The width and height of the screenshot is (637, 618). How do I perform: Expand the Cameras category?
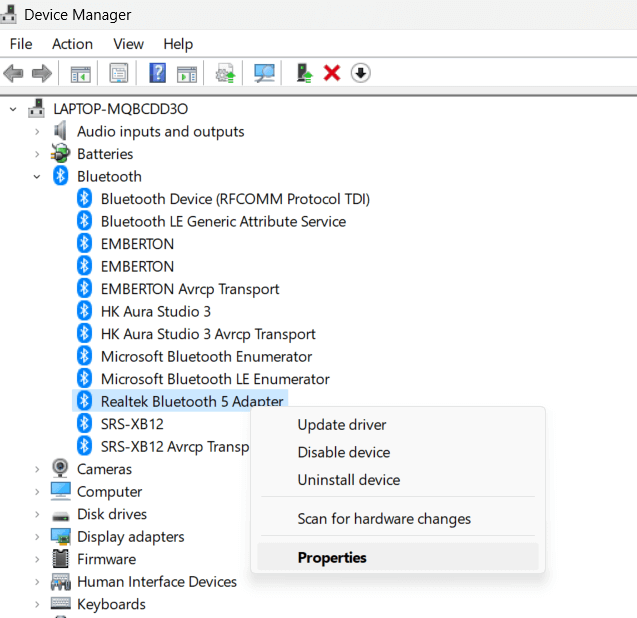(37, 469)
